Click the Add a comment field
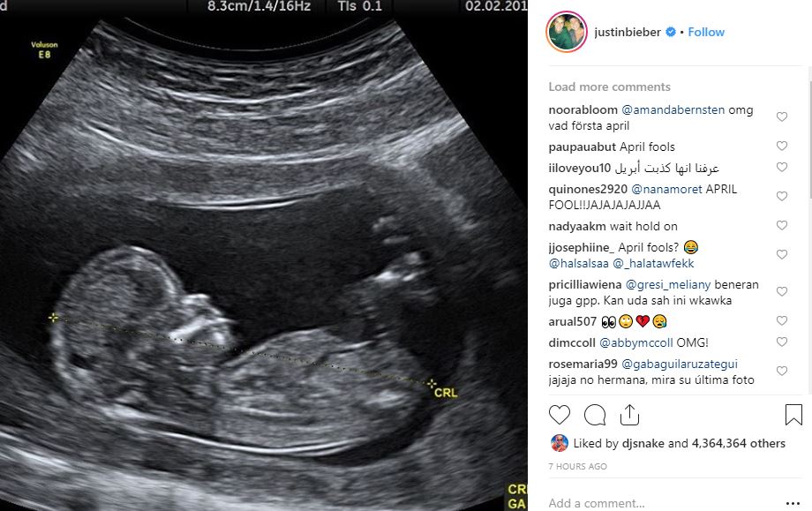Image resolution: width=812 pixels, height=511 pixels. point(663,503)
